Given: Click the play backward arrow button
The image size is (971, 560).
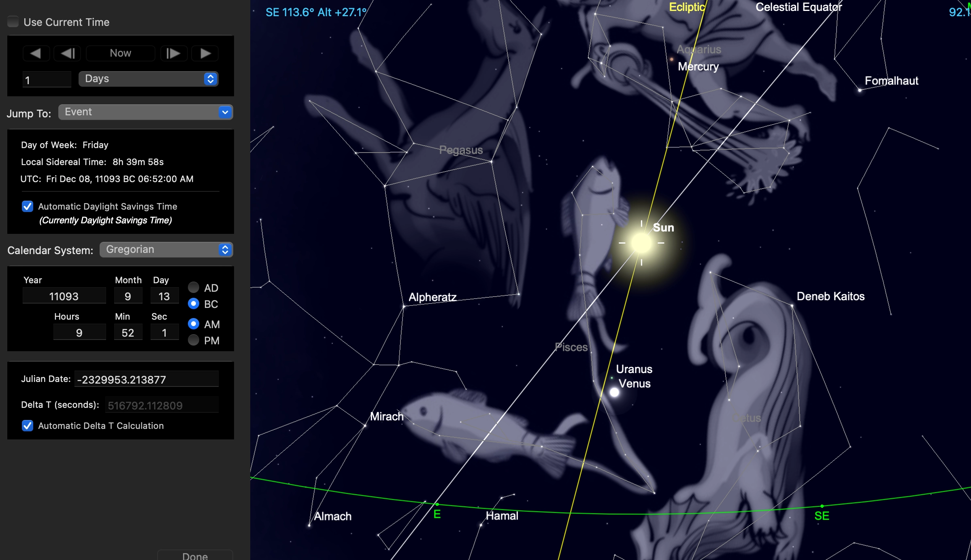Looking at the screenshot, I should (x=36, y=53).
